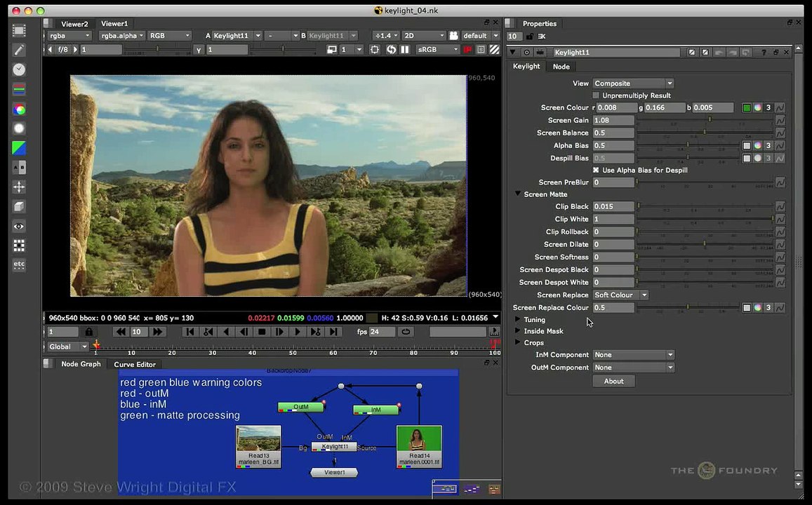Viewport: 812px width, 505px height.
Task: Open the Screen Gain animation curve icon
Action: [x=780, y=120]
